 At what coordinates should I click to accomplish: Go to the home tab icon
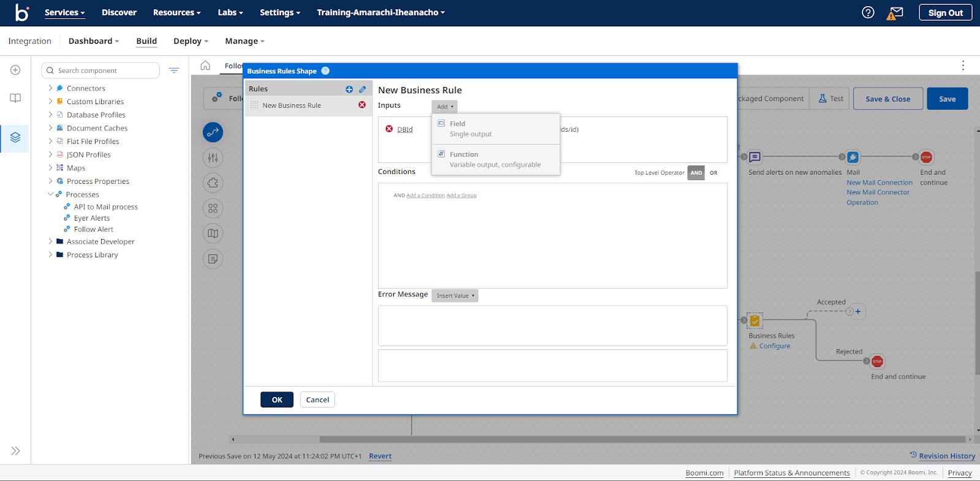tap(205, 66)
